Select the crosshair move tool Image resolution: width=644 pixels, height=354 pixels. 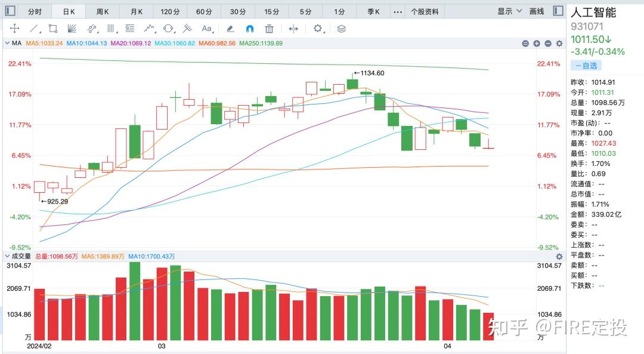point(15,29)
